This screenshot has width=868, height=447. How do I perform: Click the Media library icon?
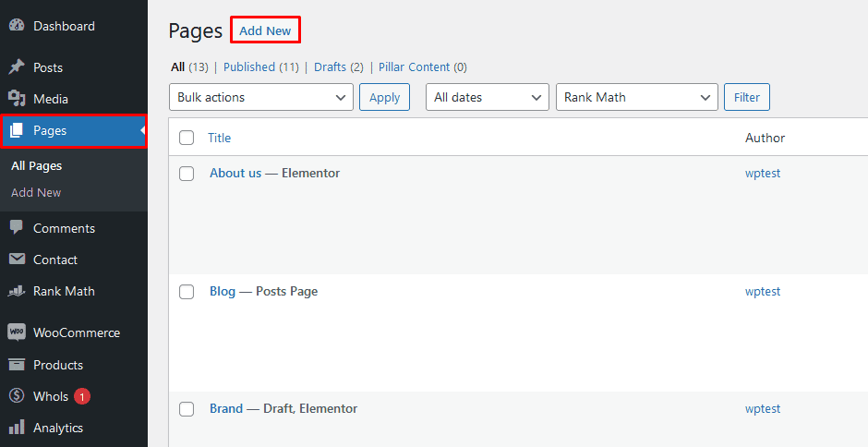[18, 99]
